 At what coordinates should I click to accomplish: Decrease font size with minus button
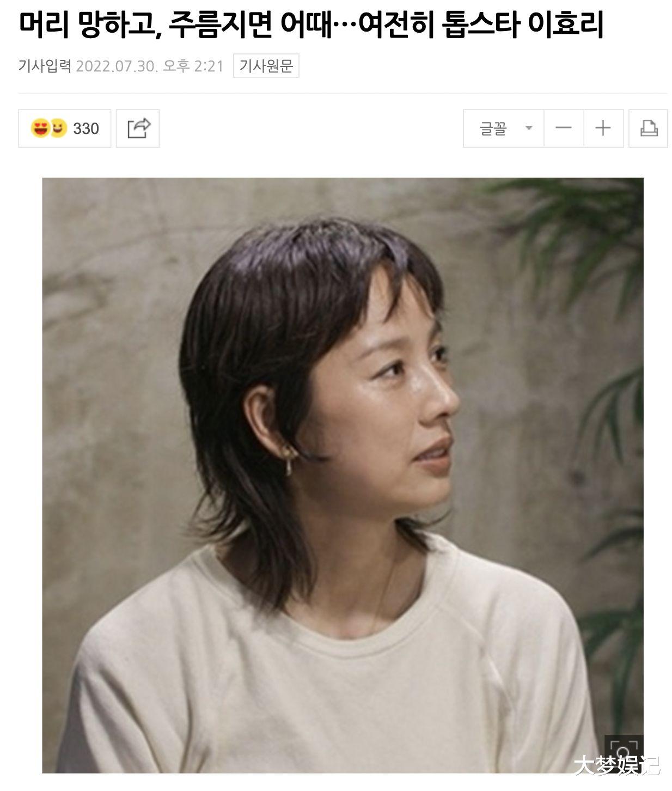pyautogui.click(x=564, y=128)
